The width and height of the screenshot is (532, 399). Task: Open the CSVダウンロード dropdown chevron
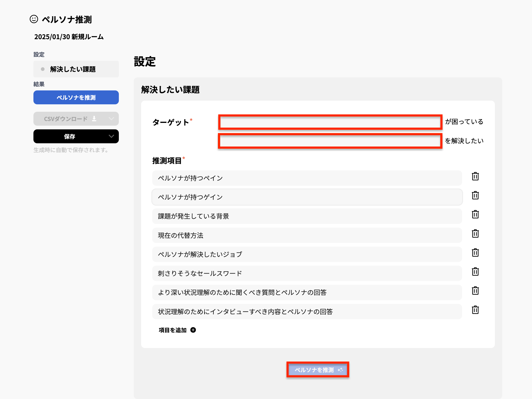(x=111, y=119)
